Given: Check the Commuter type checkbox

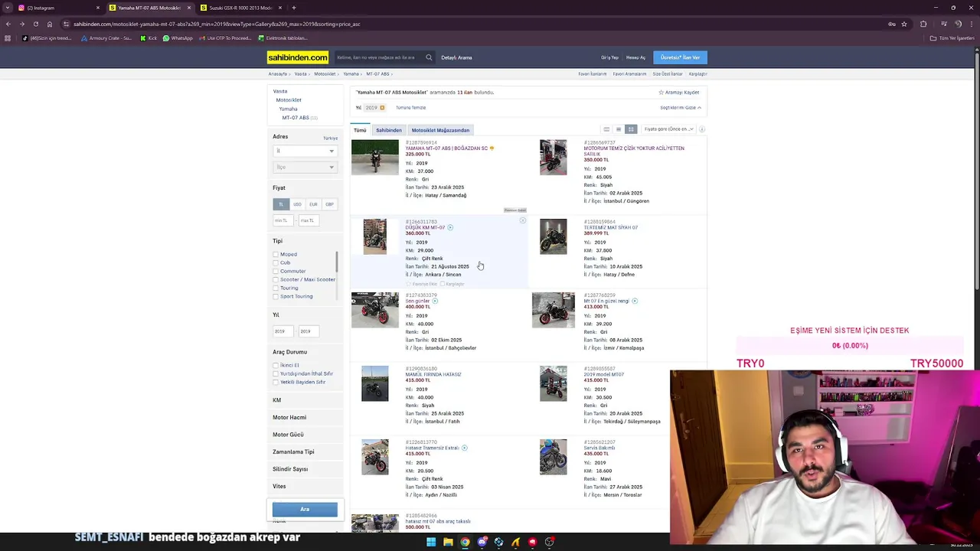Looking at the screenshot, I should 276,272.
